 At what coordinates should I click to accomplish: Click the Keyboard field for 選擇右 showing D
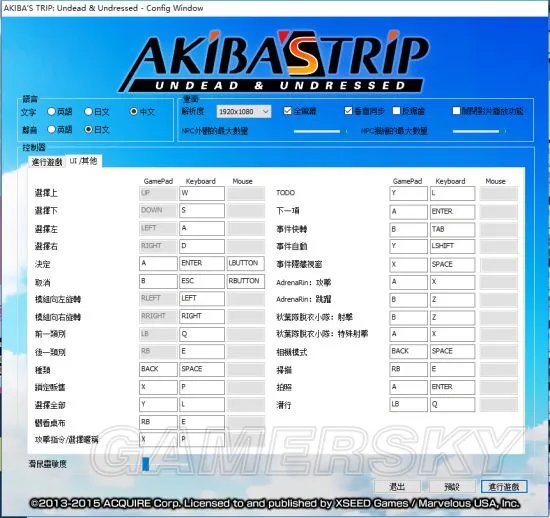[x=202, y=246]
